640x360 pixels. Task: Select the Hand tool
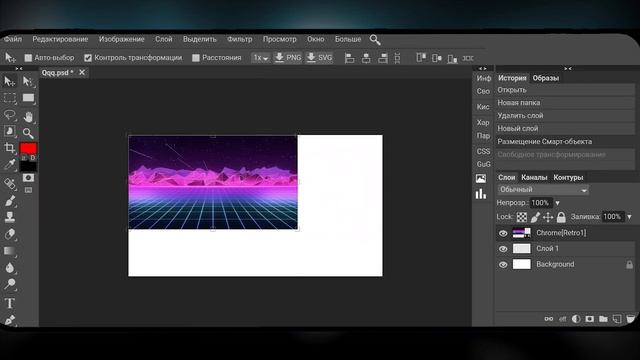pyautogui.click(x=28, y=117)
